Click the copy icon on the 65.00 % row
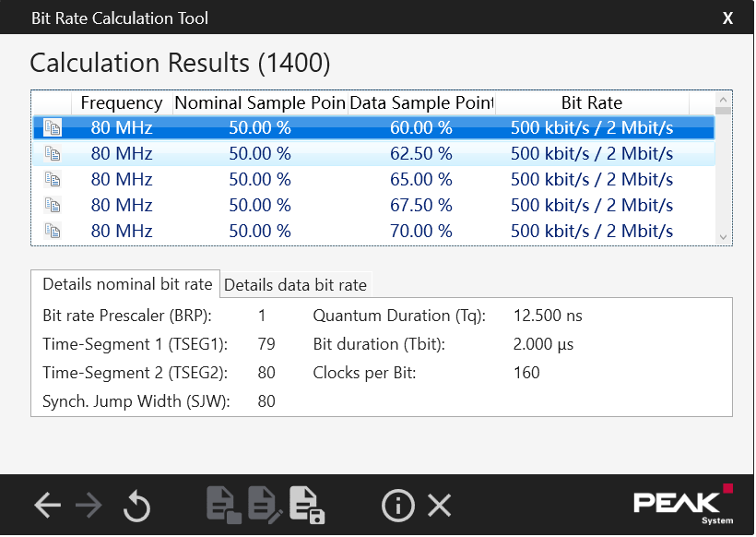The width and height of the screenshot is (756, 537). [53, 179]
